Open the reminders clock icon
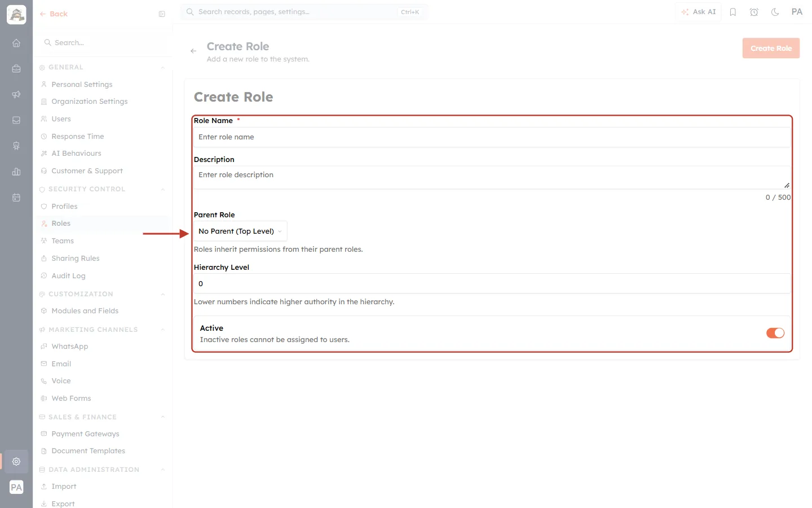The image size is (812, 508). (x=754, y=12)
